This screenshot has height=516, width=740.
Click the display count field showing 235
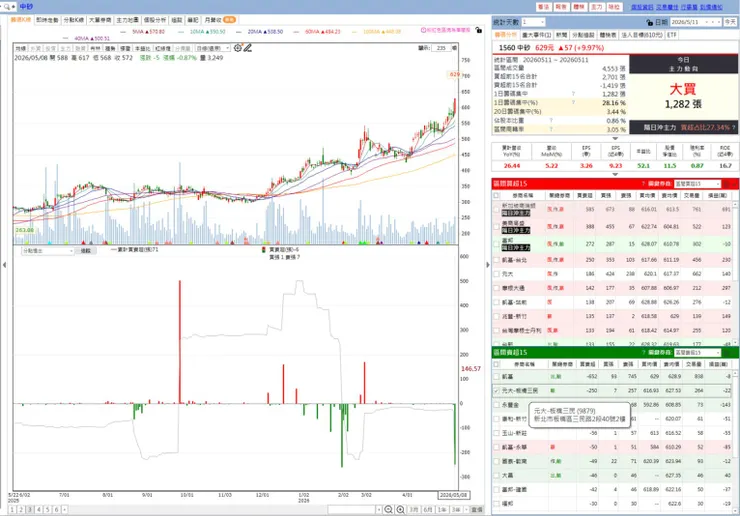tap(441, 48)
